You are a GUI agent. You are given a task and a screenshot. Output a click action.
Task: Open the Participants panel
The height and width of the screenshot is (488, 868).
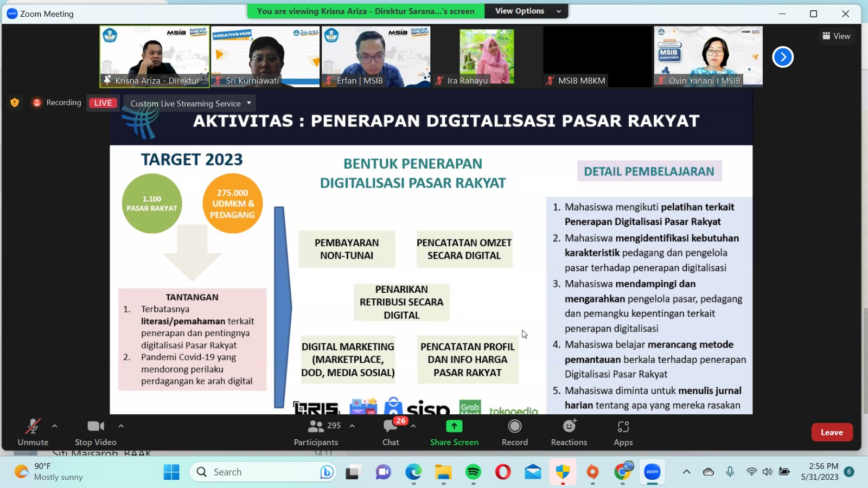tap(316, 433)
